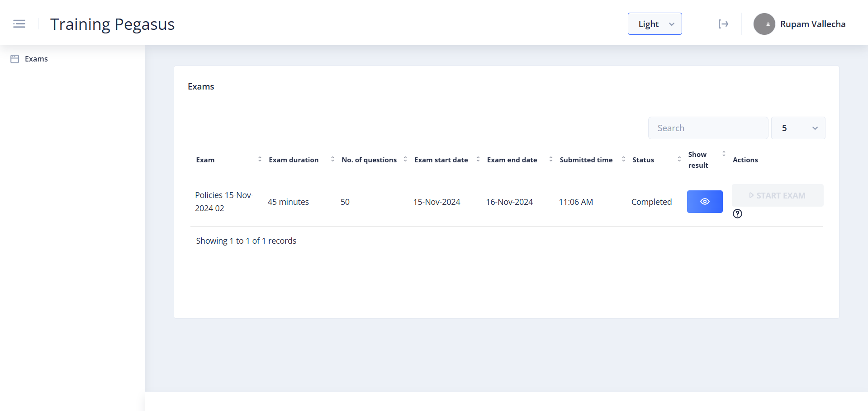The width and height of the screenshot is (868, 411).
Task: Sort by Exam start date arrows
Action: tap(478, 159)
